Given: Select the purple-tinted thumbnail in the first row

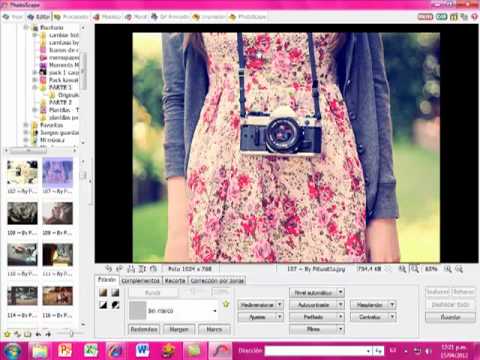Looking at the screenshot, I should 57,173.
